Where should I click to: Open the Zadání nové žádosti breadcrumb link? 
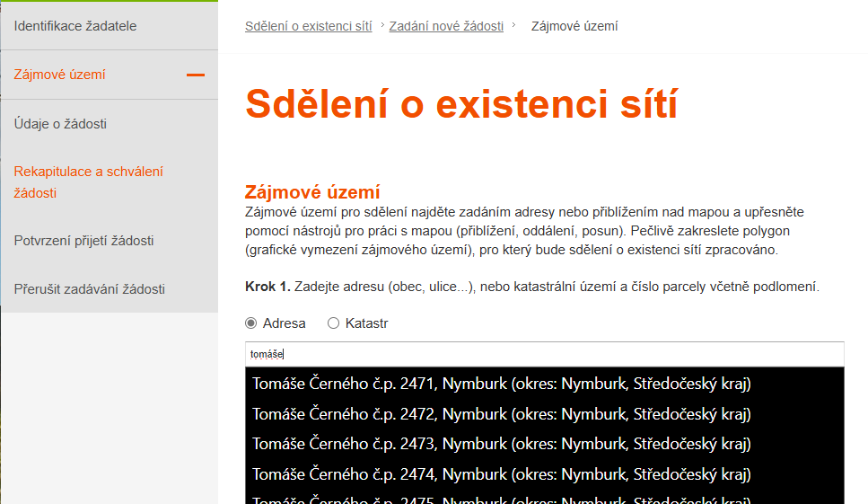[446, 26]
